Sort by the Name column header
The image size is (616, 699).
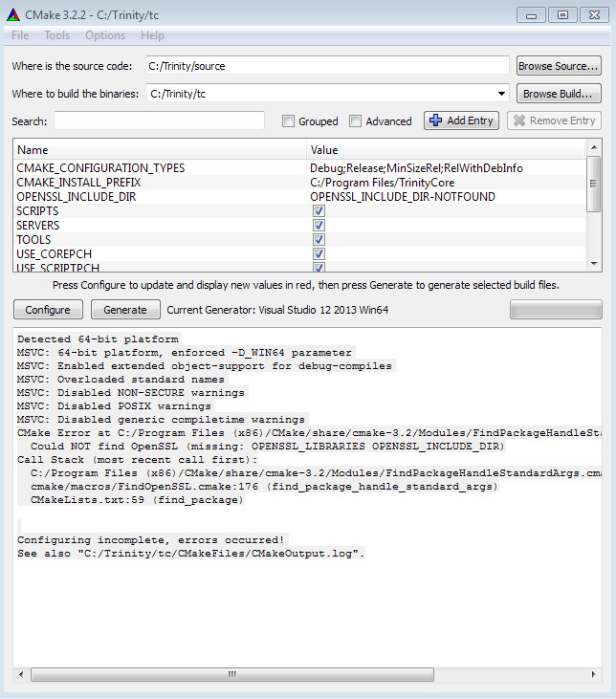click(x=160, y=150)
